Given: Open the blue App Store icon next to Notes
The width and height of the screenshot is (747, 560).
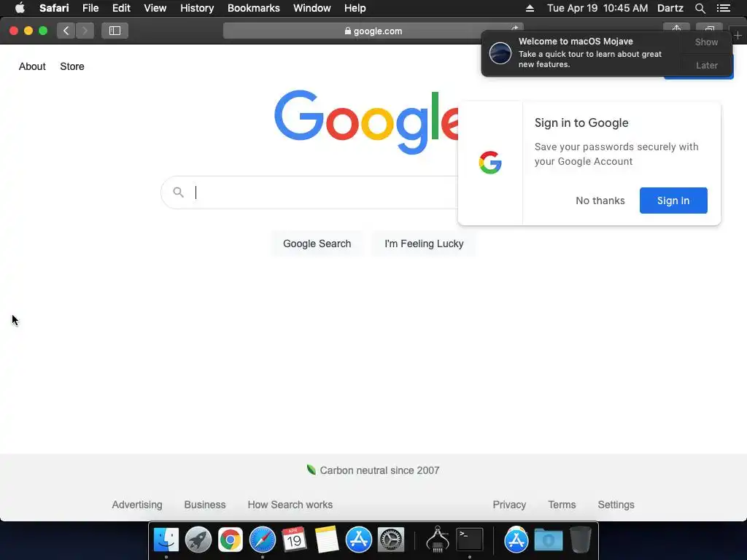Looking at the screenshot, I should (358, 540).
